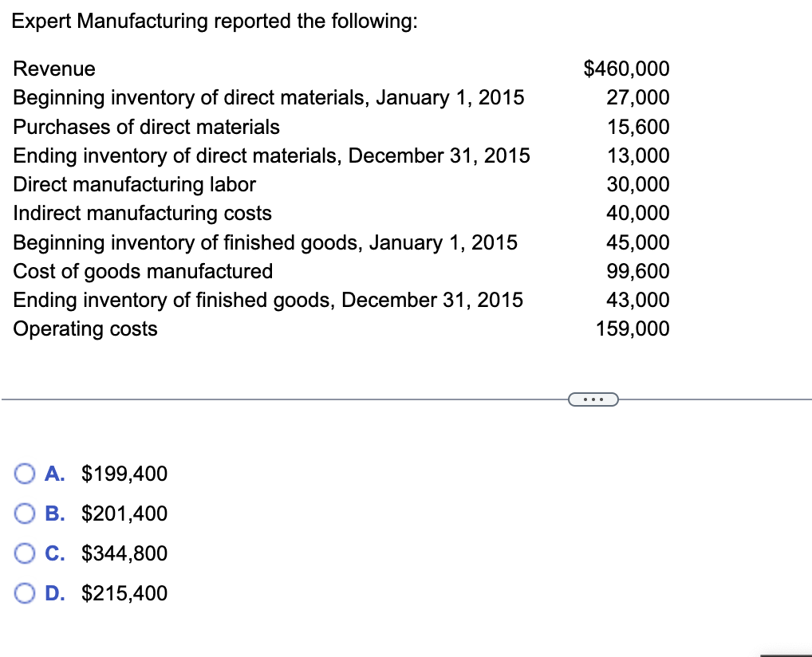Image resolution: width=812 pixels, height=657 pixels.
Task: Click the Operating costs label
Action: (x=85, y=328)
